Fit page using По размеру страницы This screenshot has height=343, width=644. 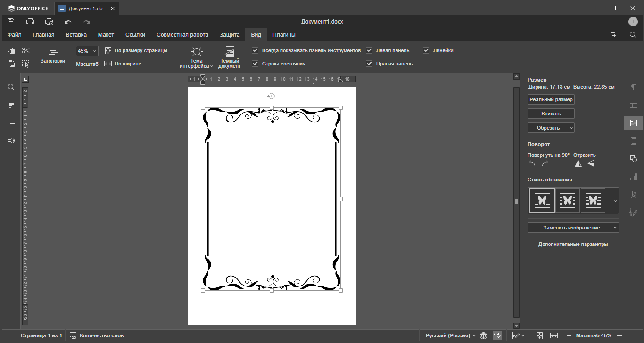(136, 50)
